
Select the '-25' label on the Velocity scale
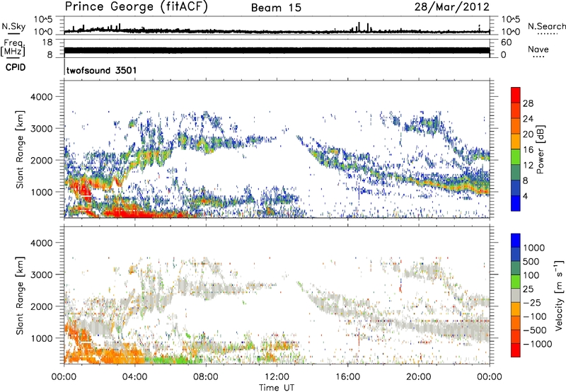[x=531, y=302]
